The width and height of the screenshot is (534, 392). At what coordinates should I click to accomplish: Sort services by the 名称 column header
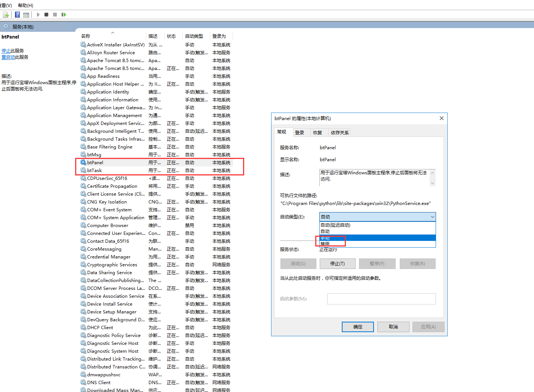coord(112,36)
